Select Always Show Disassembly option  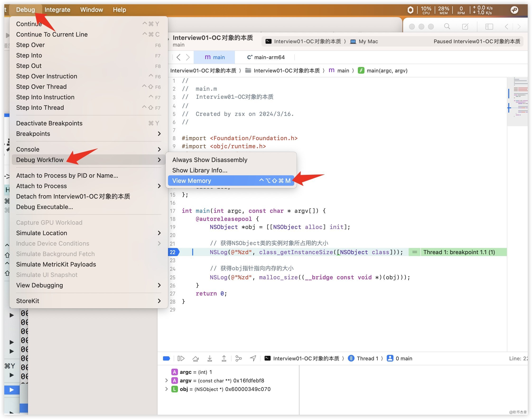[x=210, y=160]
